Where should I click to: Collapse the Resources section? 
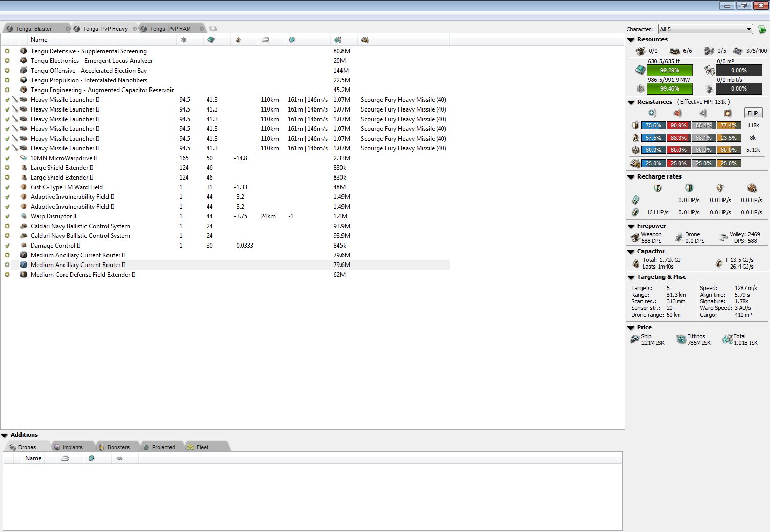(631, 40)
